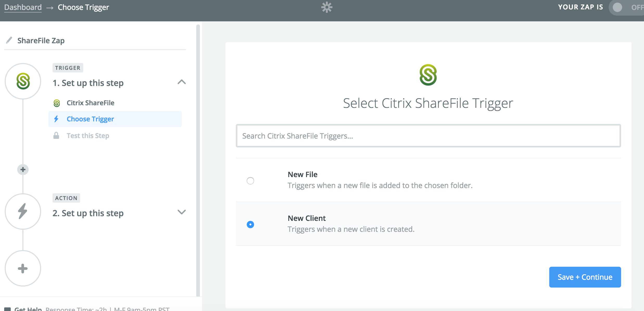Viewport: 644px width, 311px height.
Task: Click the '2. Set up this step' heading
Action: coord(88,213)
